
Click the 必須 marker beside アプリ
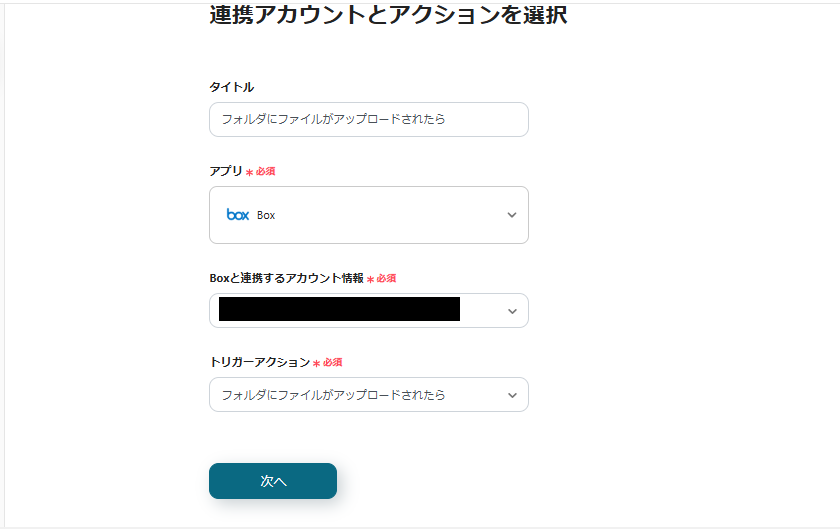265,172
